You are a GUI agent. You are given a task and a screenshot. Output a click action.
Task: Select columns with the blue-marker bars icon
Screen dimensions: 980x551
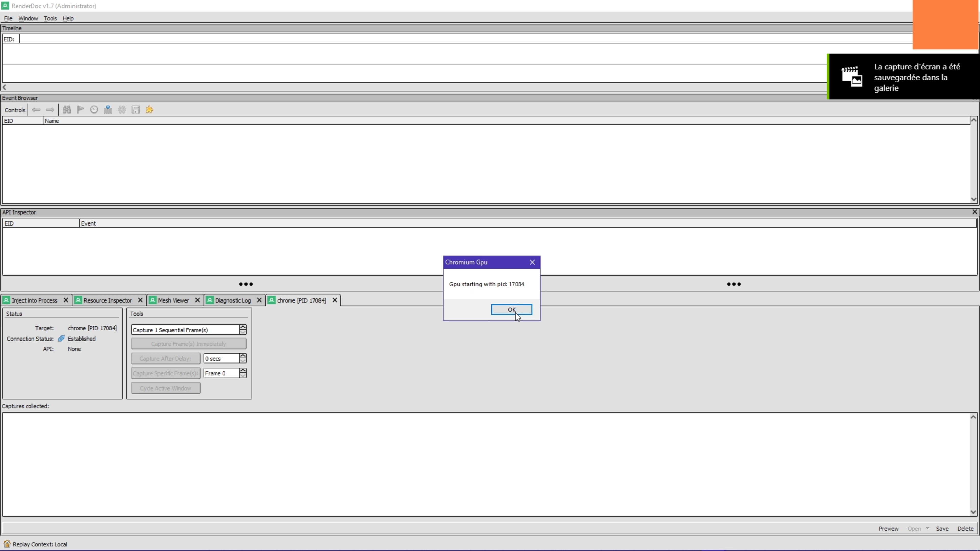click(x=108, y=110)
